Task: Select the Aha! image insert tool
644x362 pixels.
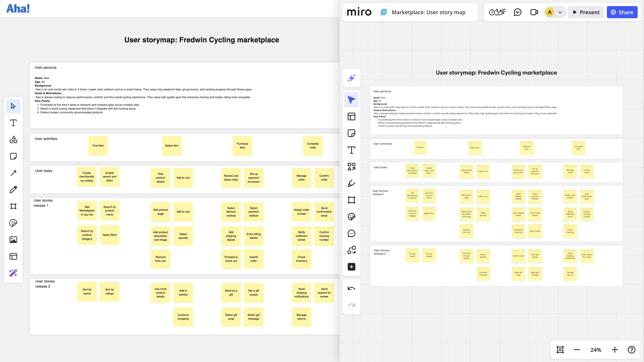Action: coord(13,240)
